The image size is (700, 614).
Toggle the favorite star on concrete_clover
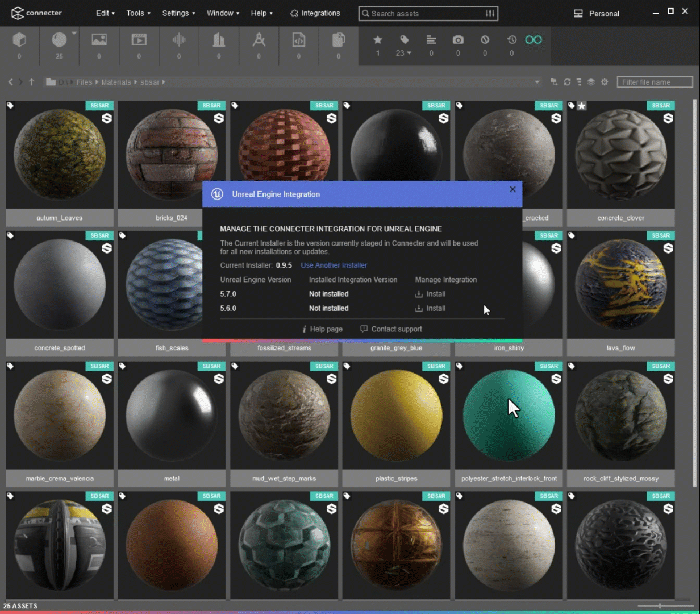point(581,106)
